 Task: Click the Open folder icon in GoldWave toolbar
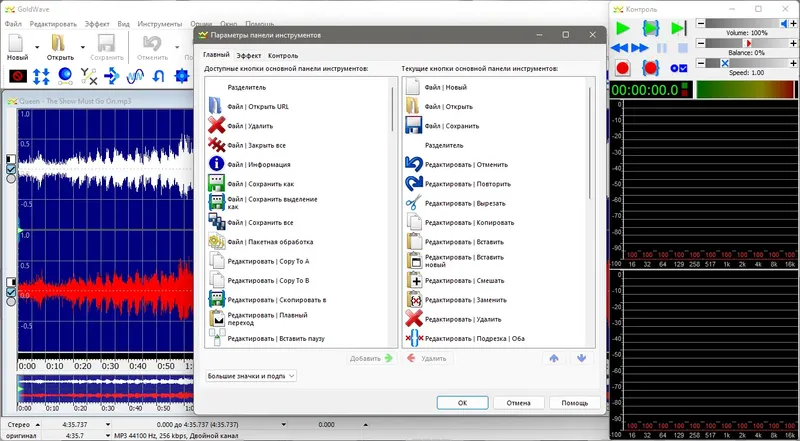[58, 43]
